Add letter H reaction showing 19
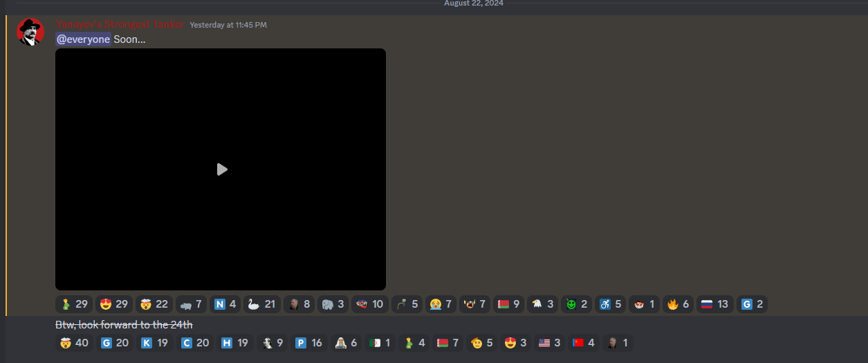 click(235, 343)
